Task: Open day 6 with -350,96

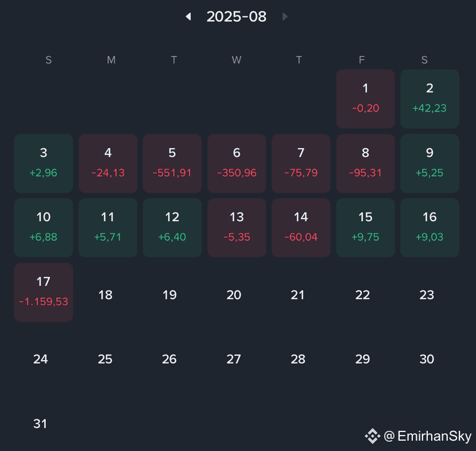Action: pos(237,163)
